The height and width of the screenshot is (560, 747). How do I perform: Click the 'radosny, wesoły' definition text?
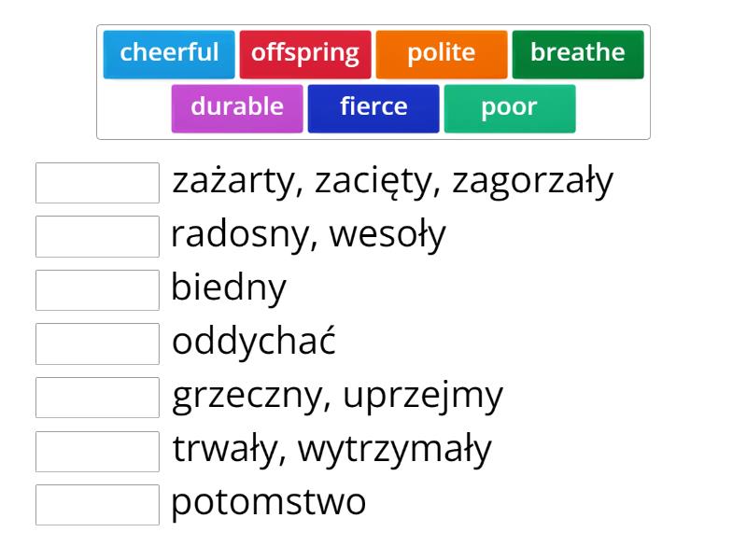(x=308, y=235)
